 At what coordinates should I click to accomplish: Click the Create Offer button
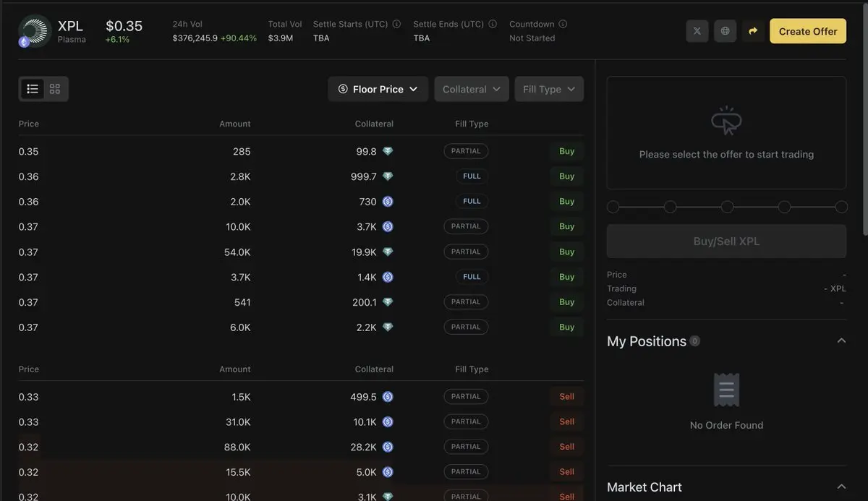[808, 31]
